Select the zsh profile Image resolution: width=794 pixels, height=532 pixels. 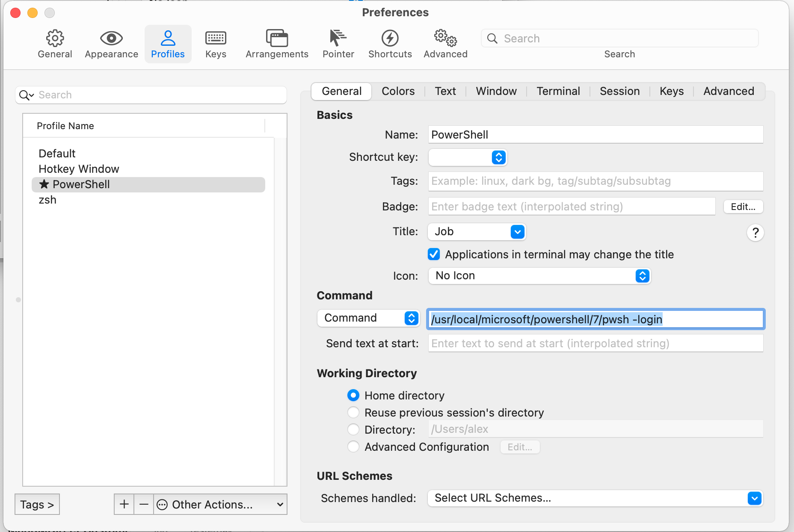[47, 199]
